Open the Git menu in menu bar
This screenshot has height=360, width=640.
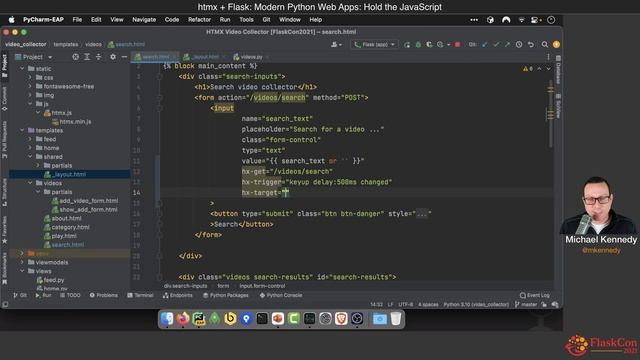(266, 20)
